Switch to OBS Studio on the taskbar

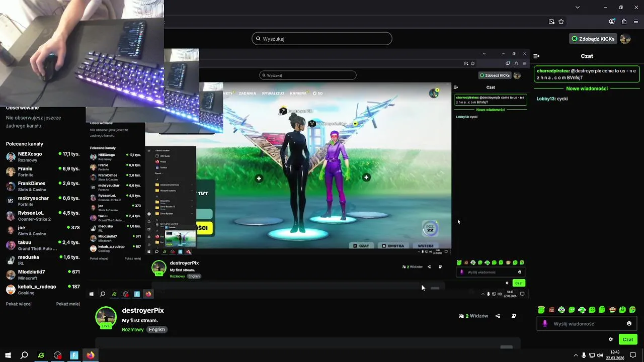click(x=58, y=355)
